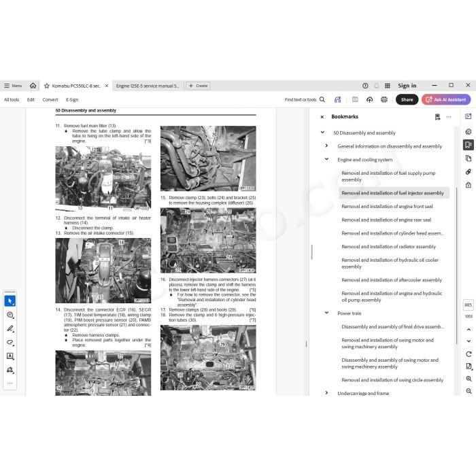Image resolution: width=476 pixels, height=476 pixels.
Task: Rotate the page view clockwise
Action: click(469, 354)
